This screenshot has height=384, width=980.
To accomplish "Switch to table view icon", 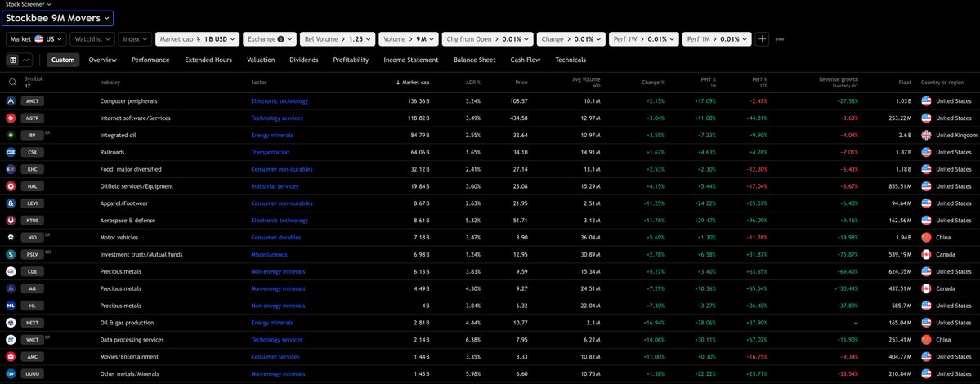I will tap(12, 60).
